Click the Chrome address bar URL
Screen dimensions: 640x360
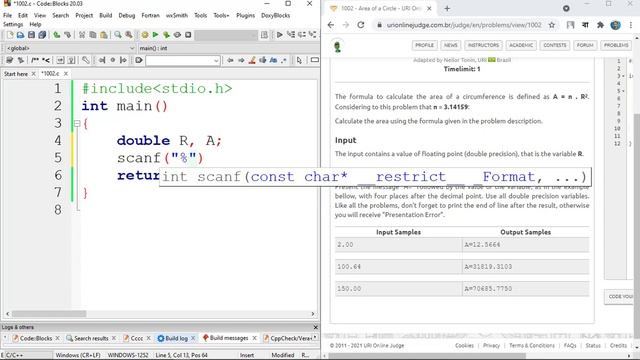[x=464, y=25]
